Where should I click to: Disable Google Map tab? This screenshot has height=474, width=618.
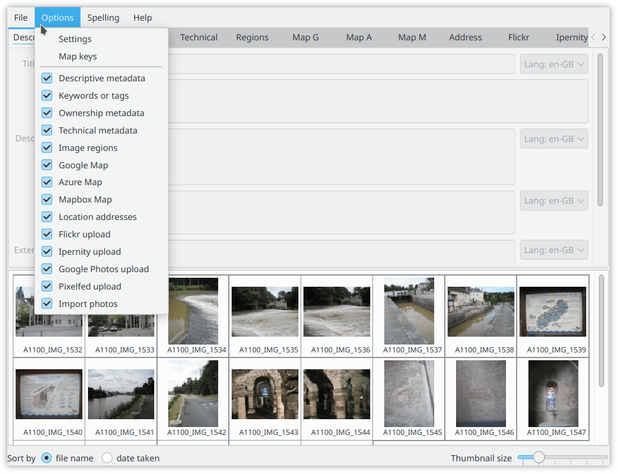[101, 165]
